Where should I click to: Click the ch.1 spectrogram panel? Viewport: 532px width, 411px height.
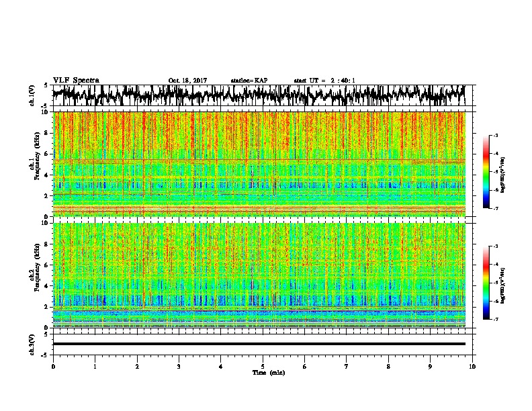point(259,164)
